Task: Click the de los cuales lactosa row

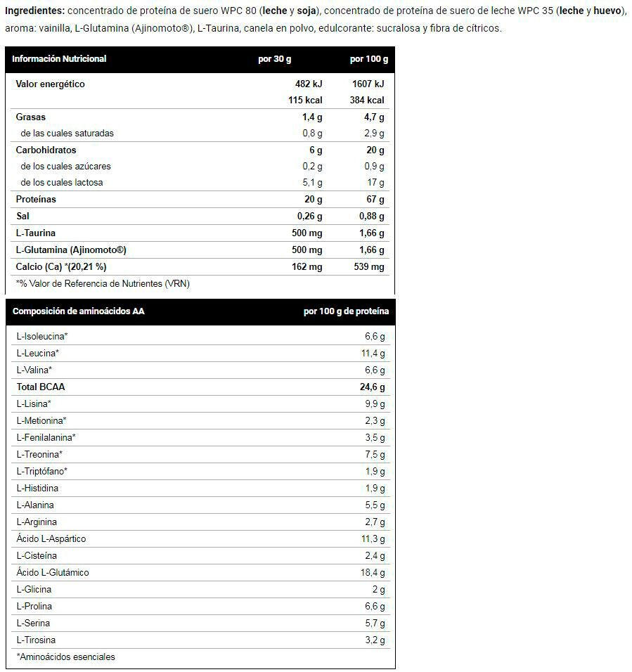Action: point(200,183)
